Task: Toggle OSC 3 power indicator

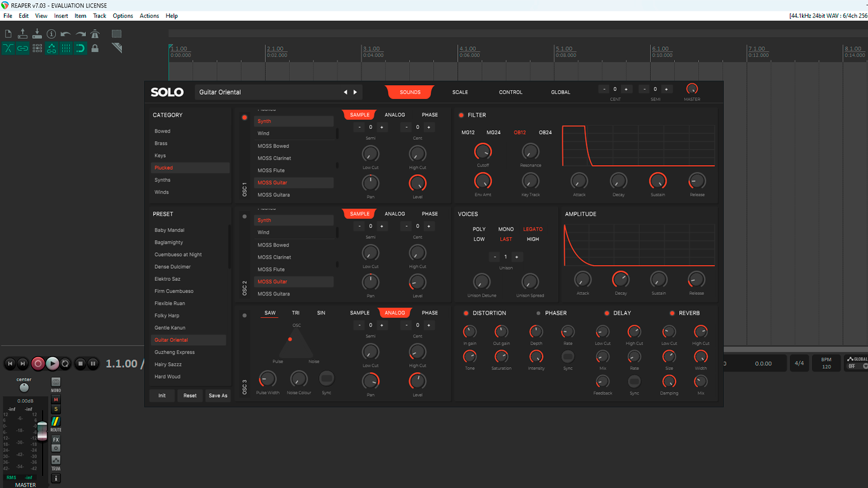Action: point(245,315)
